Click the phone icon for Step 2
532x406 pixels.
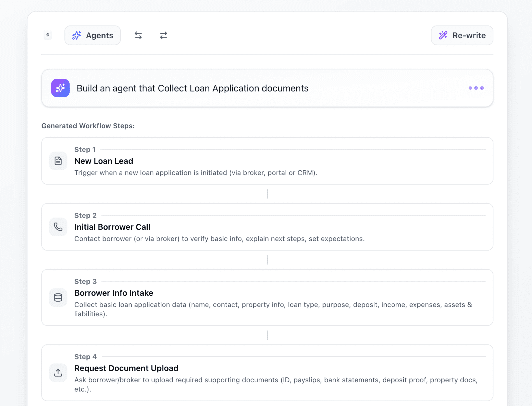point(58,227)
